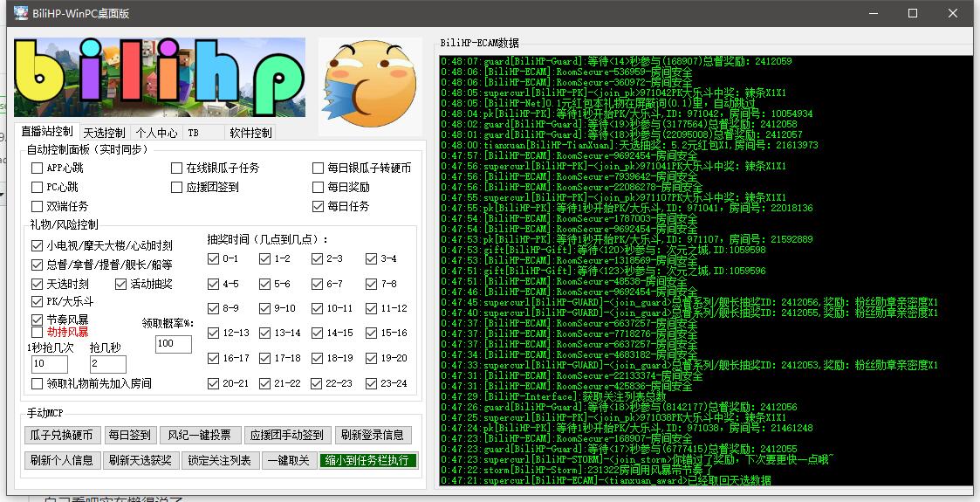Uncheck the 0-1 hour slot
This screenshot has width=980, height=502.
tap(213, 258)
